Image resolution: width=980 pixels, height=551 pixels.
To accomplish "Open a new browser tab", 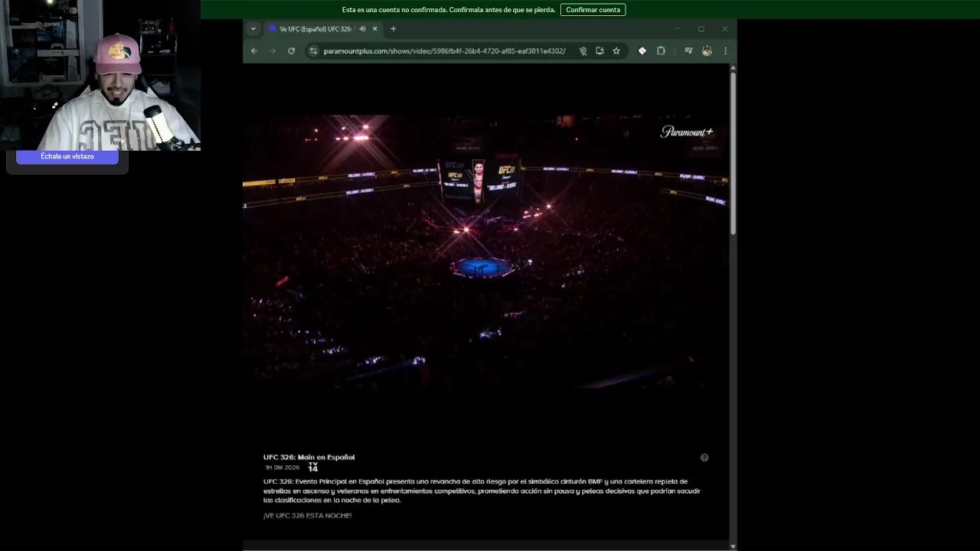I will (394, 29).
